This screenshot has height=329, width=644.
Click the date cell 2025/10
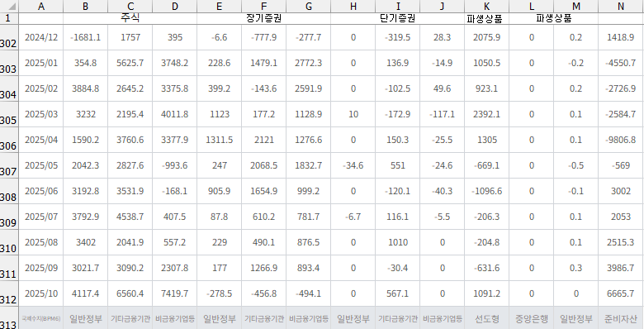41,293
